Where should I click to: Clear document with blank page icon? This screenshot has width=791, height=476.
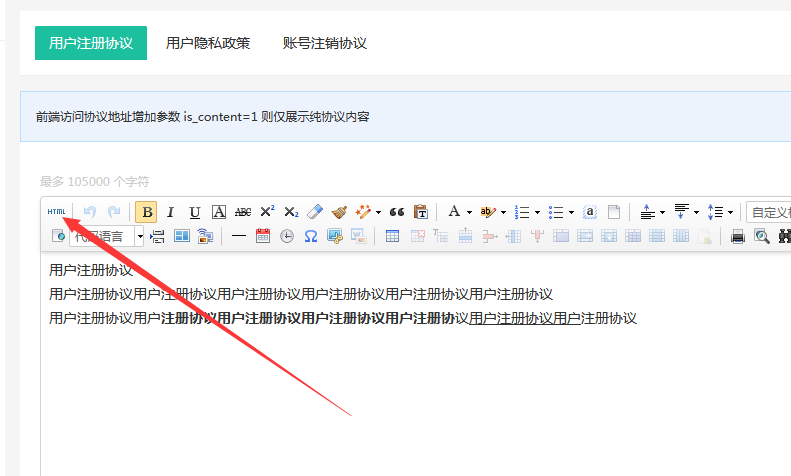click(614, 212)
